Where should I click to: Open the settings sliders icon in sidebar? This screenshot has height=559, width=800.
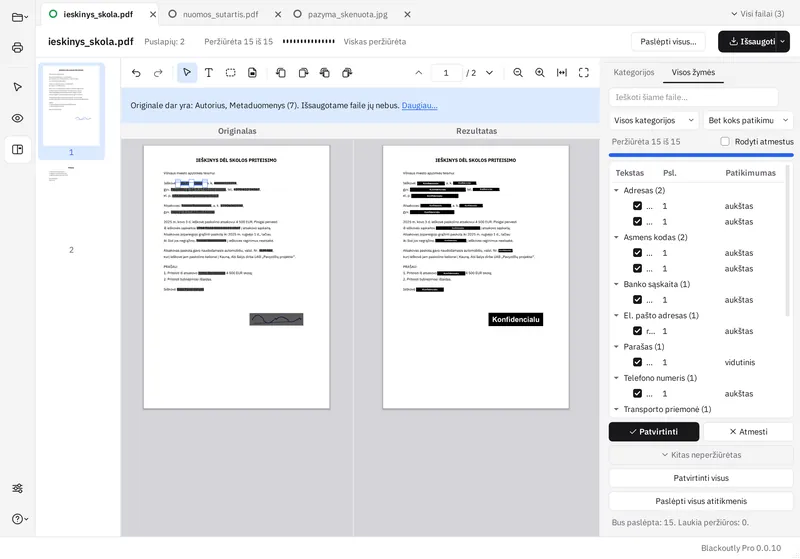17,488
